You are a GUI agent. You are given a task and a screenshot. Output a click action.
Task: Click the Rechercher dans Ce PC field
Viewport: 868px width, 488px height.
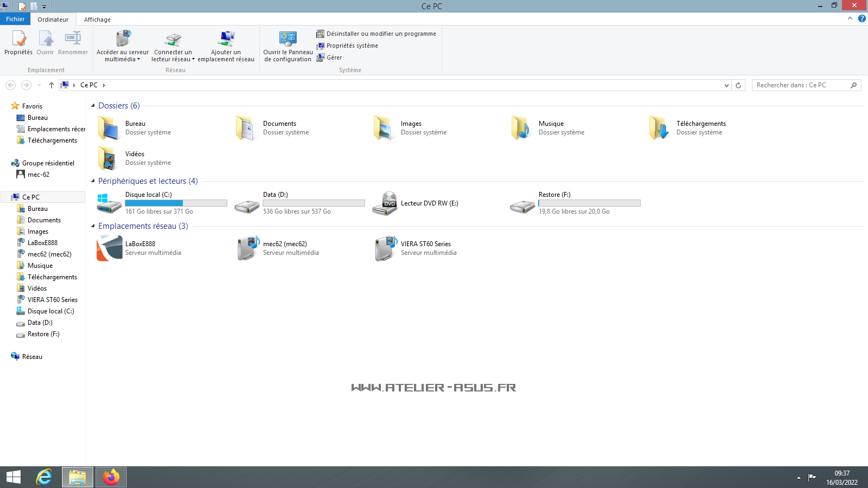800,85
